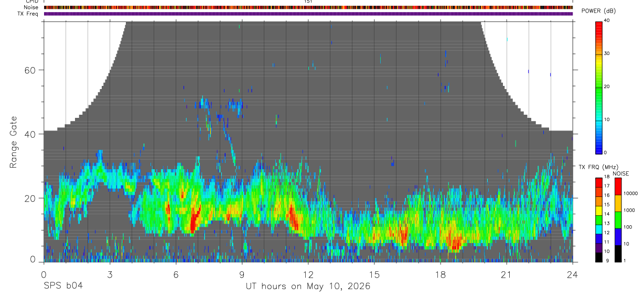Click the Range Gate axis title

point(14,142)
